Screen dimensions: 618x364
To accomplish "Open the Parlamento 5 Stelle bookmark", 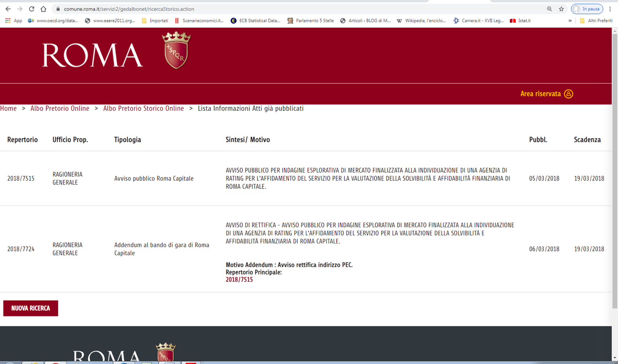I will coord(310,21).
